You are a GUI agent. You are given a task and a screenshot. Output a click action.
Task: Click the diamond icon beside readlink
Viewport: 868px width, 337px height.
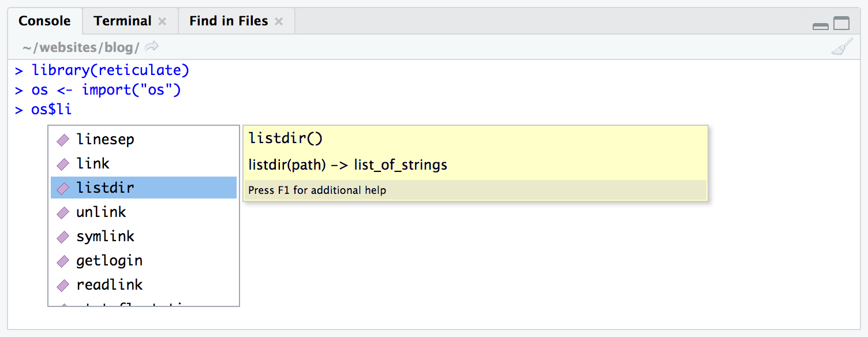point(62,284)
